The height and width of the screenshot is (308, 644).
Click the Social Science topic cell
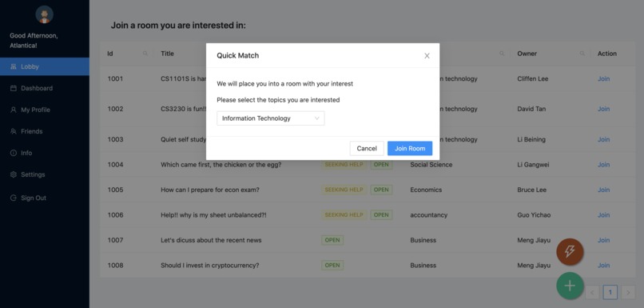click(x=431, y=165)
